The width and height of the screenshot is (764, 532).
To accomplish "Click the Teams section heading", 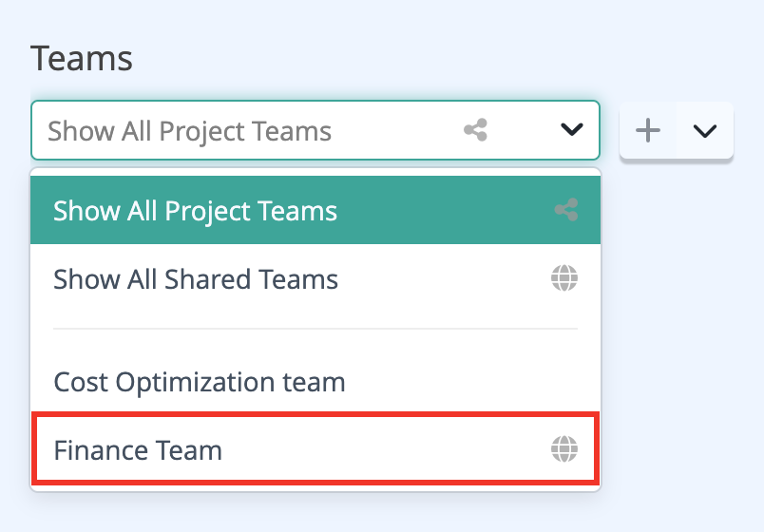I will [x=82, y=59].
